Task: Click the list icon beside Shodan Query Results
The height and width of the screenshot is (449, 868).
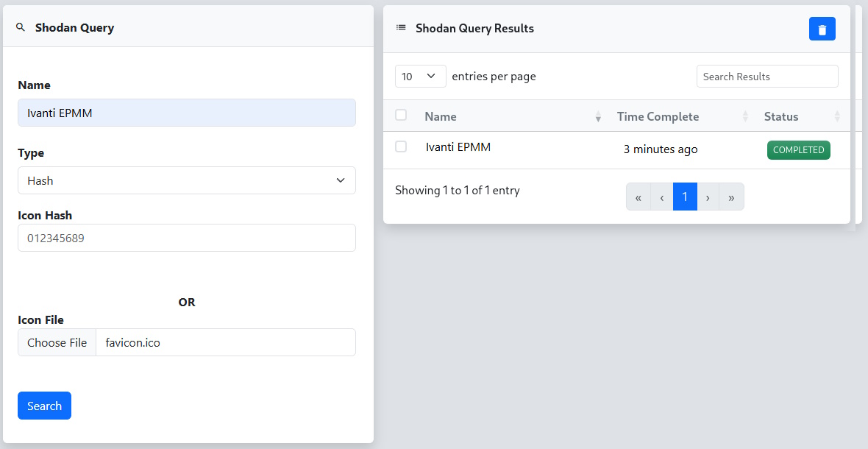Action: click(x=401, y=28)
